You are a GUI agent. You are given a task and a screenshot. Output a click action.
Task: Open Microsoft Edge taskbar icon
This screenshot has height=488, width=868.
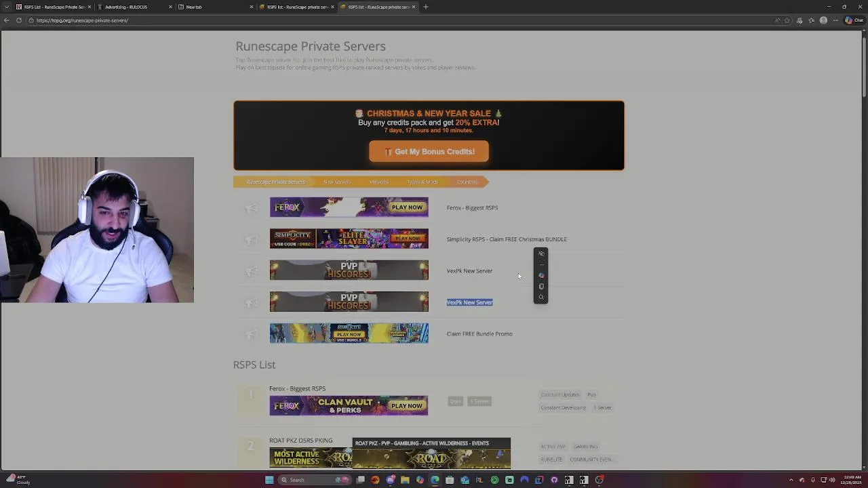tap(435, 480)
